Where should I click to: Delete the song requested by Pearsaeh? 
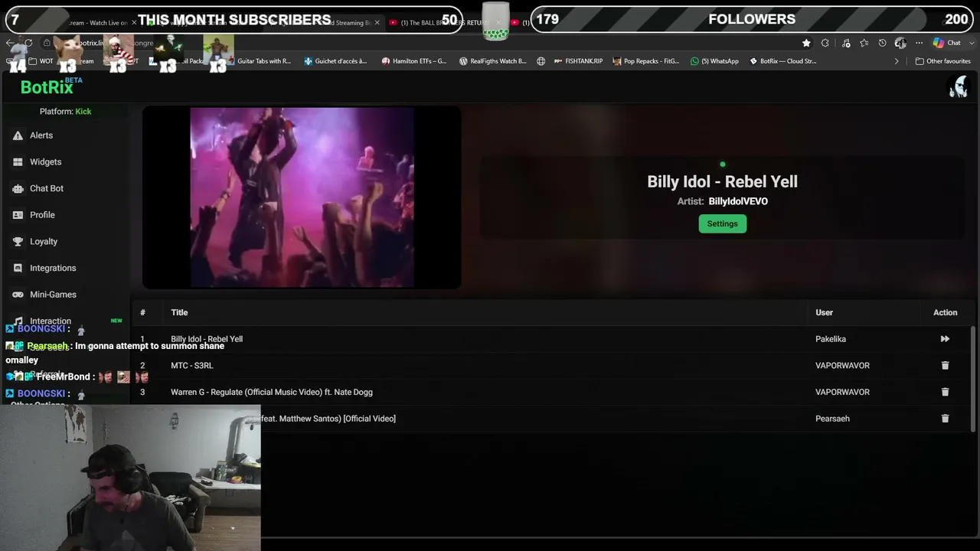(945, 419)
